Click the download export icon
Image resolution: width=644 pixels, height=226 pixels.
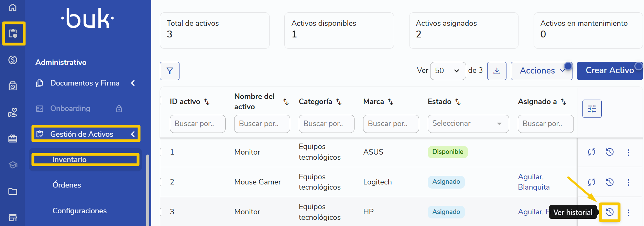pos(496,71)
